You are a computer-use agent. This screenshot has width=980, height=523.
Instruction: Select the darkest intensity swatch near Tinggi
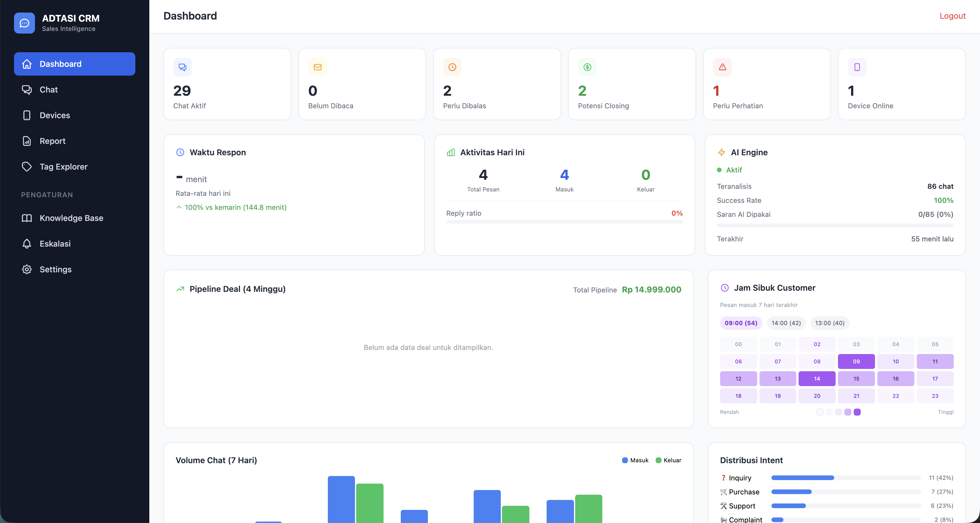point(857,413)
